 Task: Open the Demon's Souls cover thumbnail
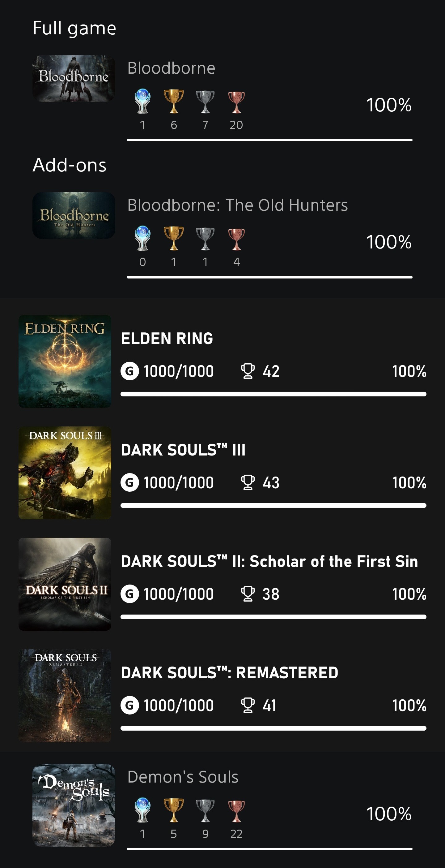tap(74, 805)
